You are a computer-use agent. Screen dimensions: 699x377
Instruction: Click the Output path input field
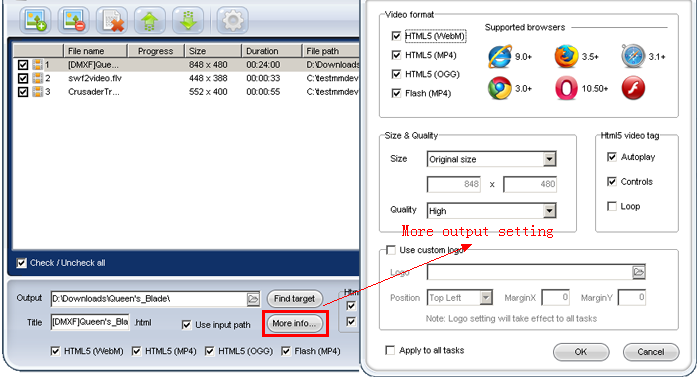click(x=149, y=299)
